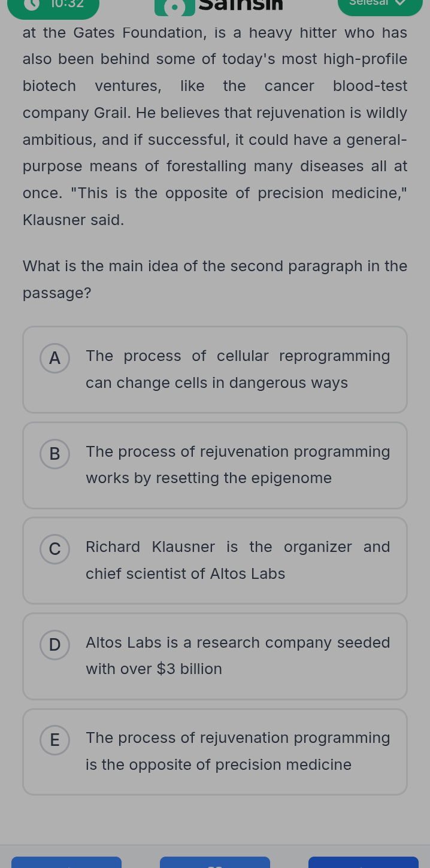
Task: Select answer D about Altos Labs funding
Action: pos(215,656)
